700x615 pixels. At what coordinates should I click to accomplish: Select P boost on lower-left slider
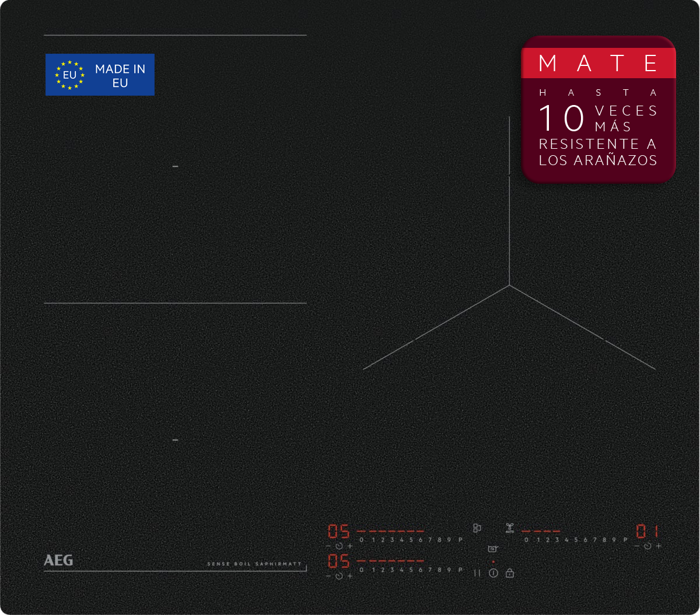[460, 569]
